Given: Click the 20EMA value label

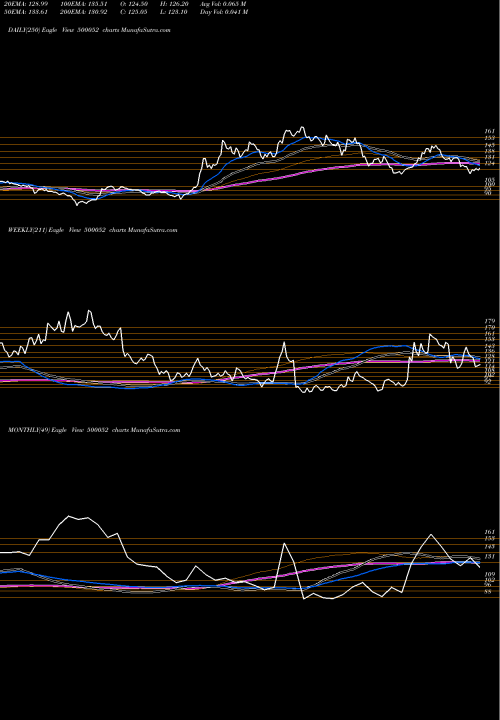Looking at the screenshot, I should click(25, 4).
